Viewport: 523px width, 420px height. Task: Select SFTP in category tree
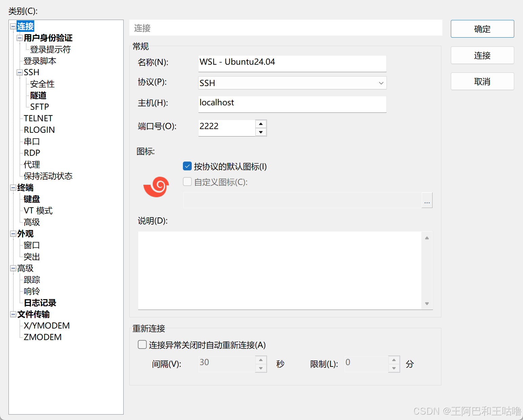coord(40,107)
